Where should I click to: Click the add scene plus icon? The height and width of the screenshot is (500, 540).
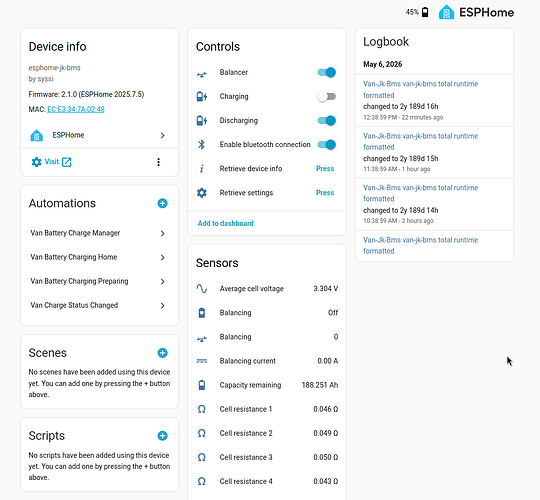click(x=163, y=353)
